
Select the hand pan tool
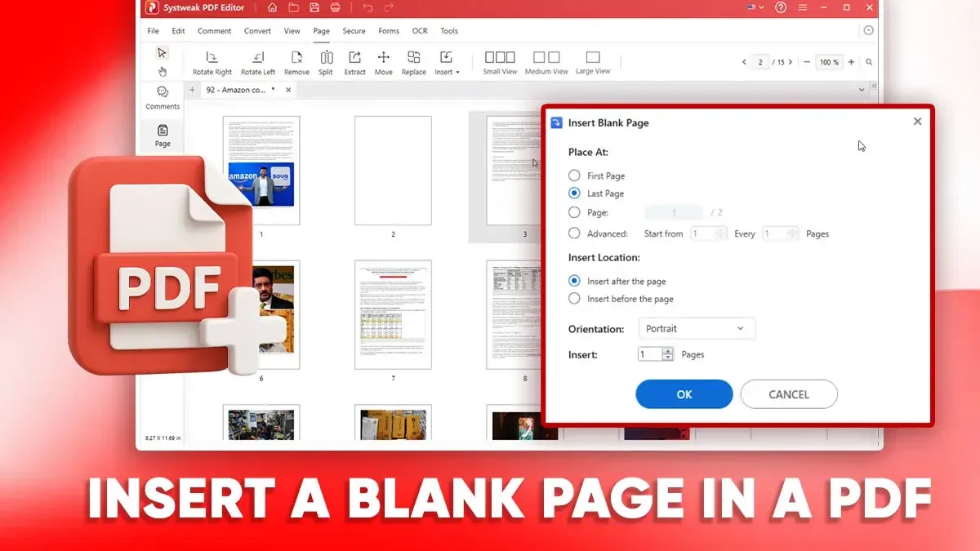pyautogui.click(x=163, y=71)
